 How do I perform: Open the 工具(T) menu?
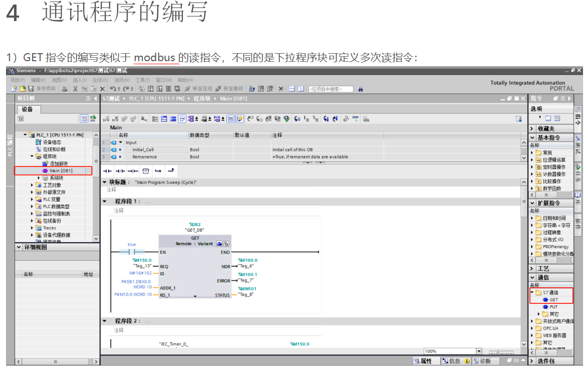[143, 80]
